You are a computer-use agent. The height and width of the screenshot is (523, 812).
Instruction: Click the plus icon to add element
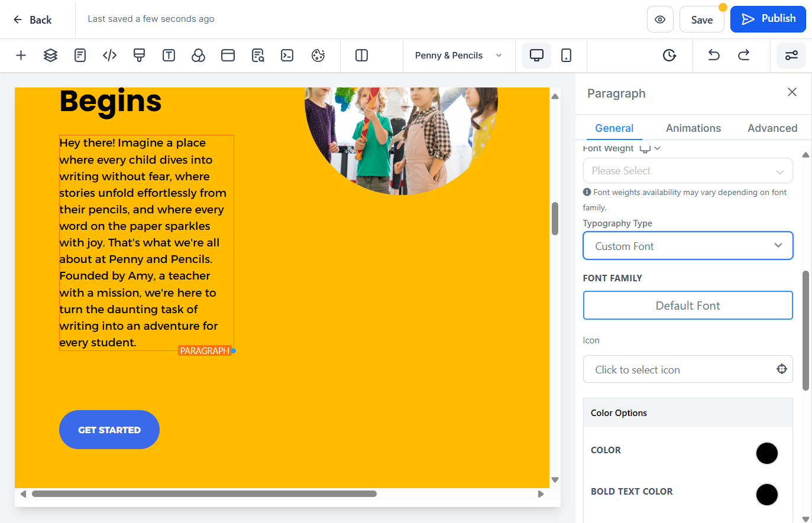pos(21,56)
